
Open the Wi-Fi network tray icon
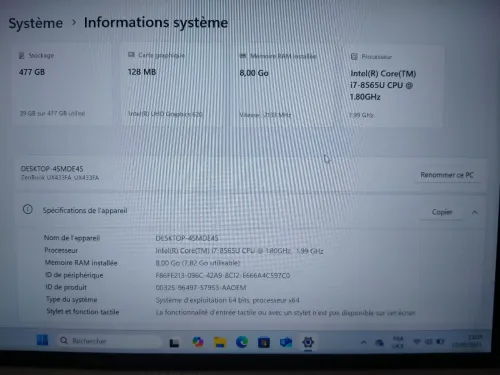417,342
